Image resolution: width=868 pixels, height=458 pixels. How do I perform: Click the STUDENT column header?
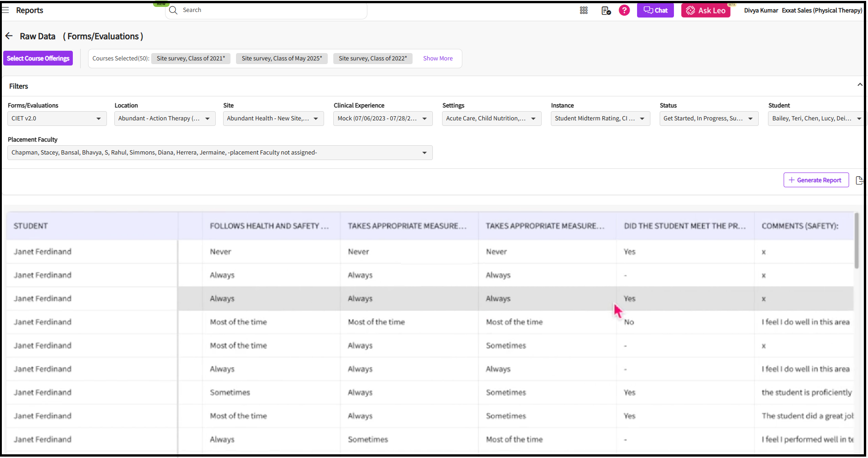tap(31, 226)
